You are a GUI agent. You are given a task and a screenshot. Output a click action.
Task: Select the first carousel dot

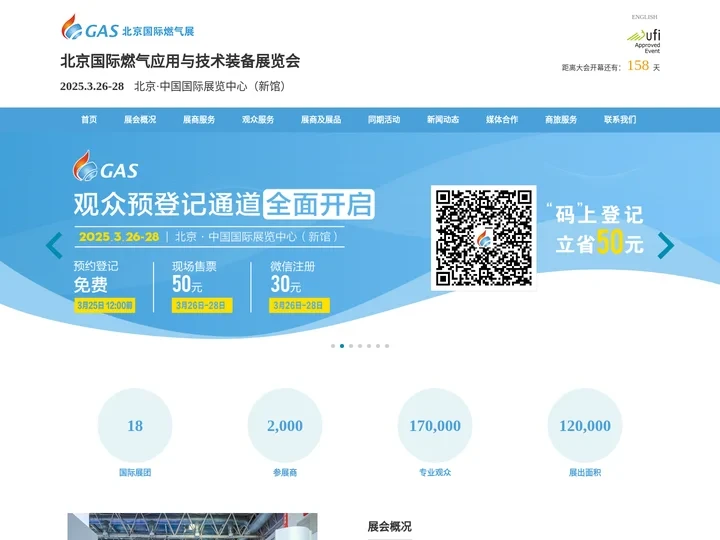coord(333,346)
